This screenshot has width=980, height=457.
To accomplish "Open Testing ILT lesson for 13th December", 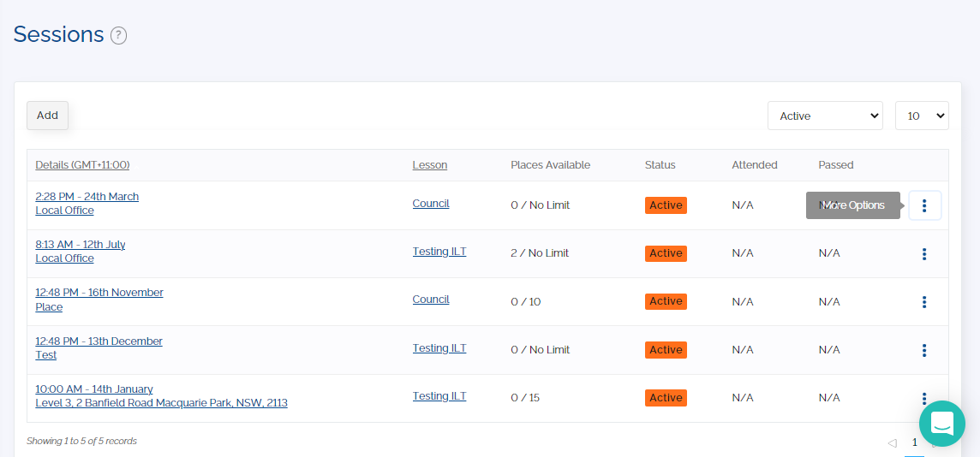I will click(439, 348).
